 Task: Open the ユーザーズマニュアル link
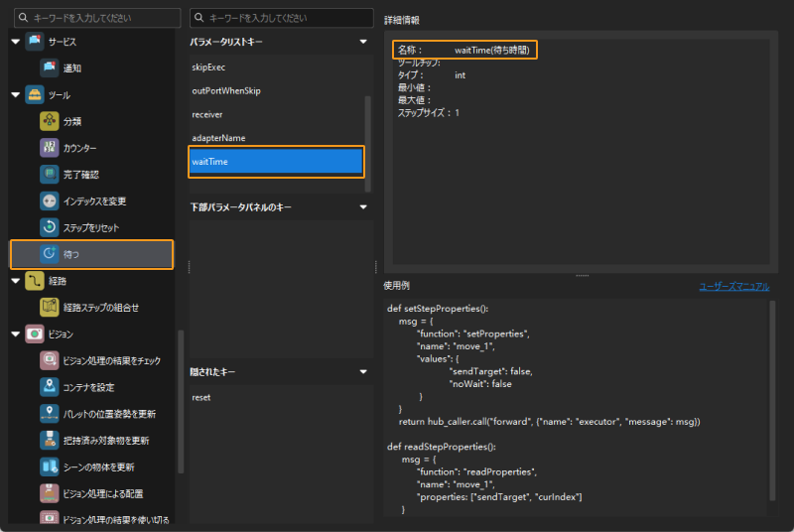[x=733, y=286]
